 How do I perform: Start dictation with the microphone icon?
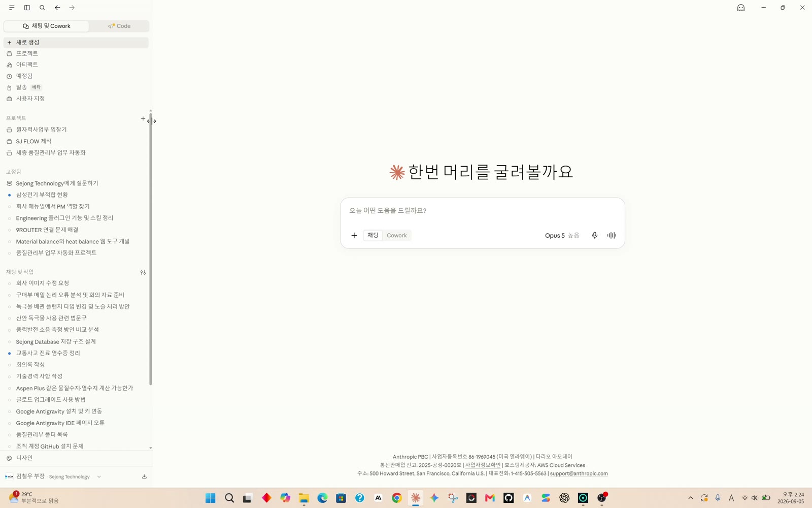coord(595,235)
